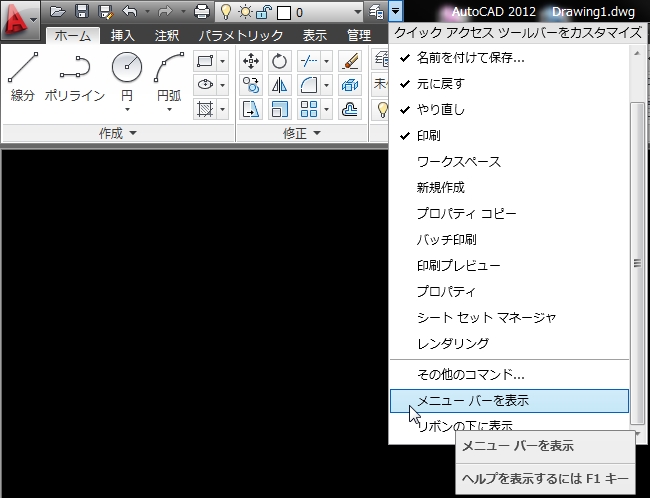Select the Hatch tool icon

(x=205, y=109)
